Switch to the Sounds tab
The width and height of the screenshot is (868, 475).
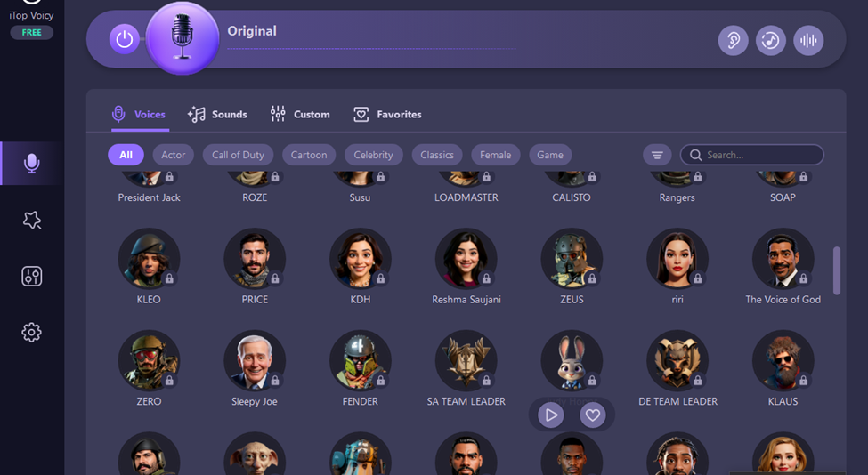point(217,114)
